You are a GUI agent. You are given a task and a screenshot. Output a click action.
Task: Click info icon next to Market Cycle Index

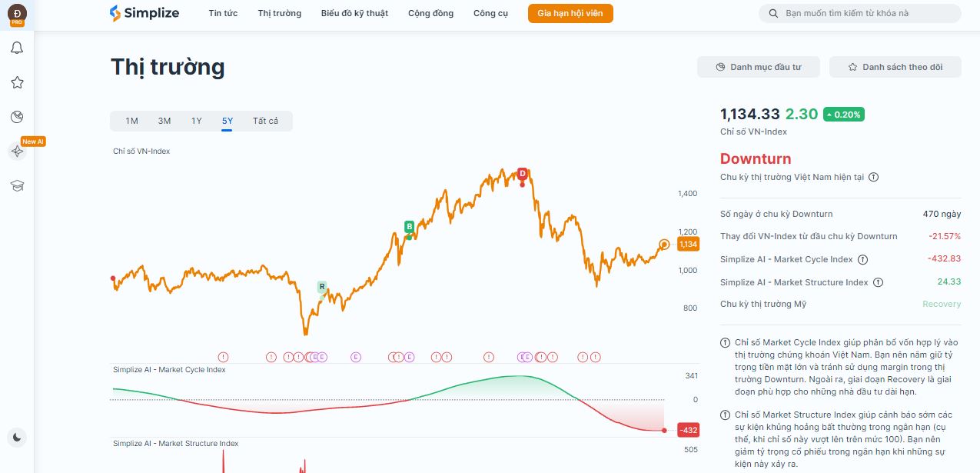862,260
